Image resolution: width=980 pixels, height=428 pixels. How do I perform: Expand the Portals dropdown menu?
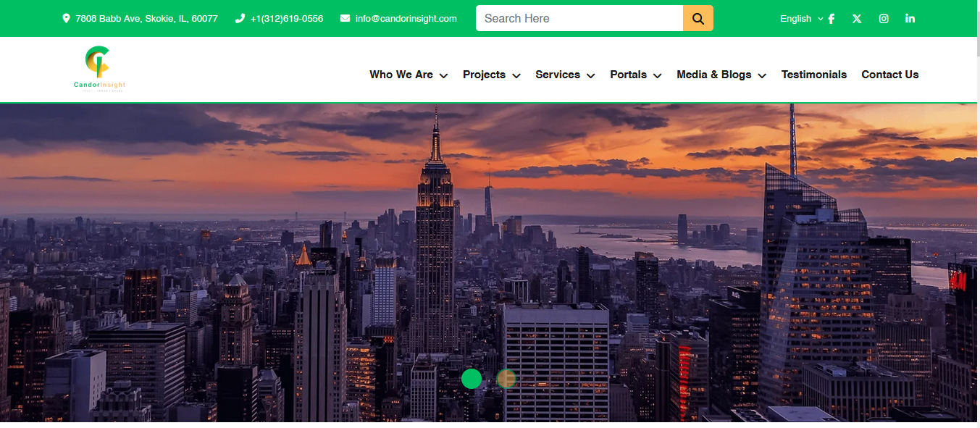pos(636,75)
